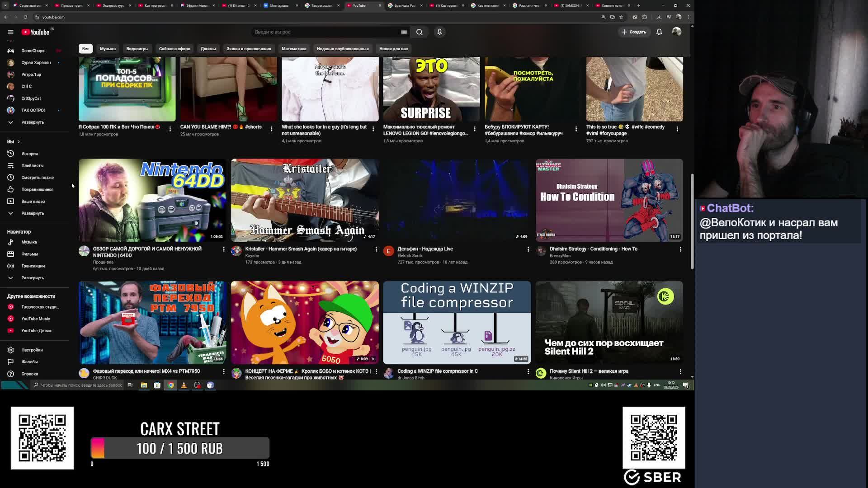Open the on-screen keyboard icon in search box
868x488 pixels.
[404, 32]
